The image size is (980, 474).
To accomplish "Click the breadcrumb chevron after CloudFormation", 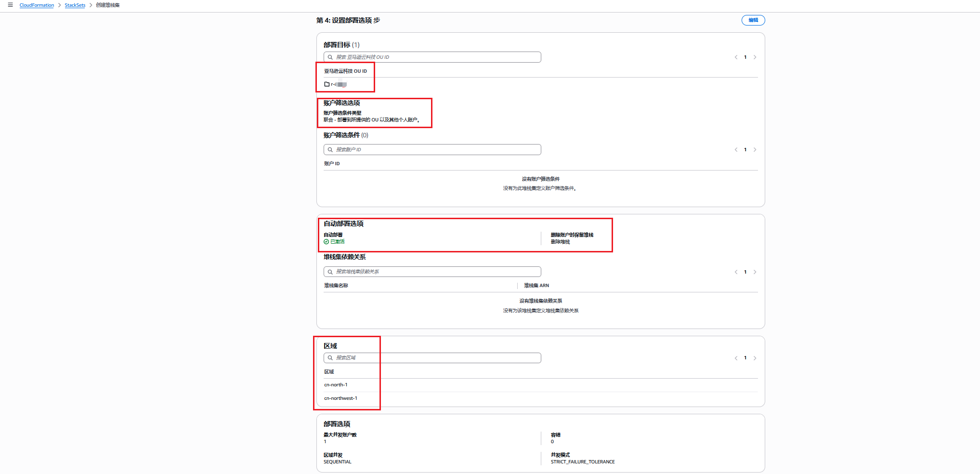I will click(x=59, y=5).
